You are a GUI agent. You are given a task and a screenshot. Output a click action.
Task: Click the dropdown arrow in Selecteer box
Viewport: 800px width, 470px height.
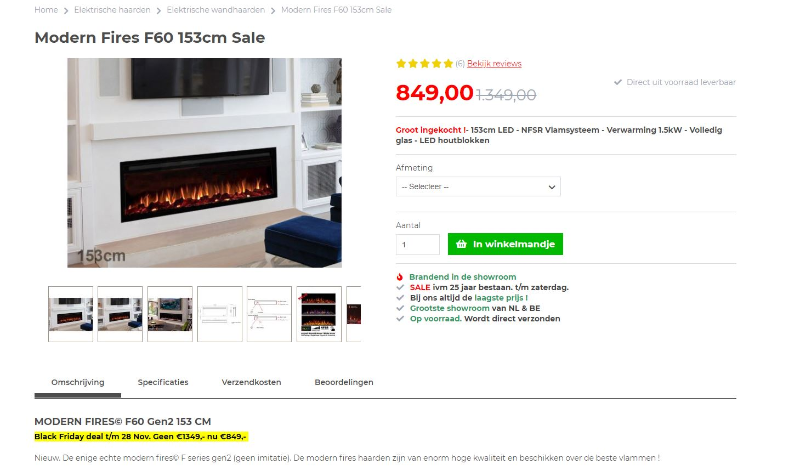coord(552,187)
